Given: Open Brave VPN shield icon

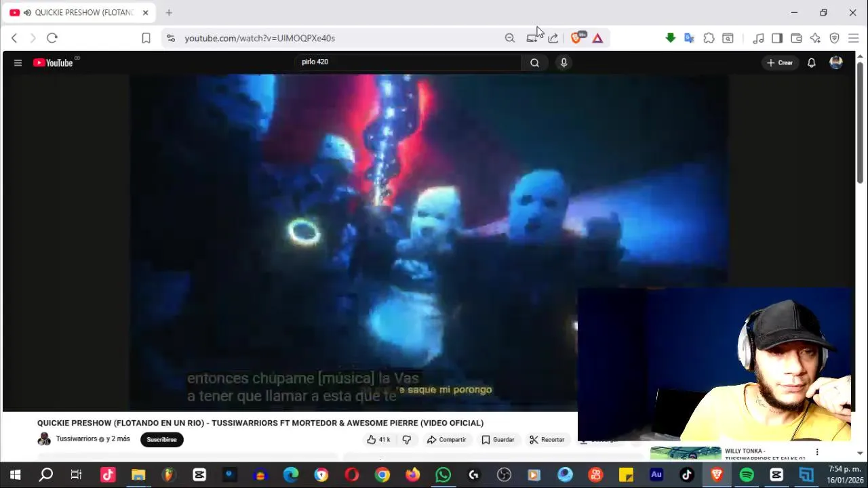Looking at the screenshot, I should point(834,38).
